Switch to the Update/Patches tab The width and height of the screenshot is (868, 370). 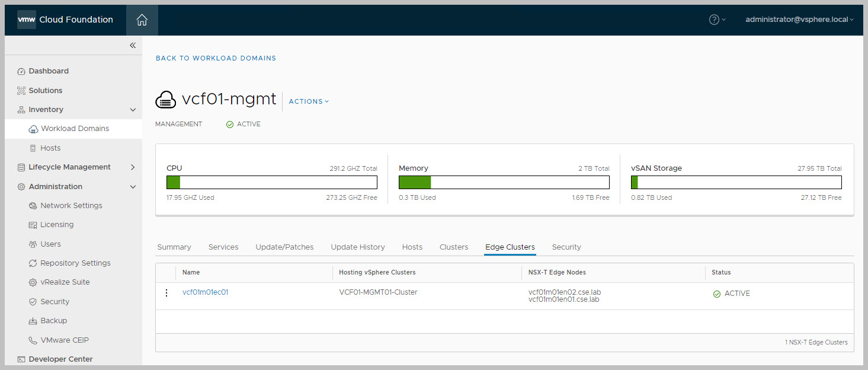point(284,247)
